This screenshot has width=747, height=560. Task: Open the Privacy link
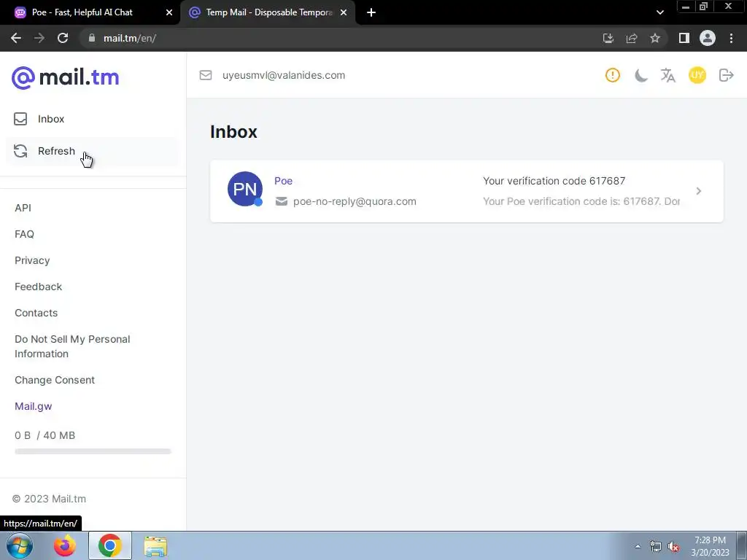click(x=32, y=260)
